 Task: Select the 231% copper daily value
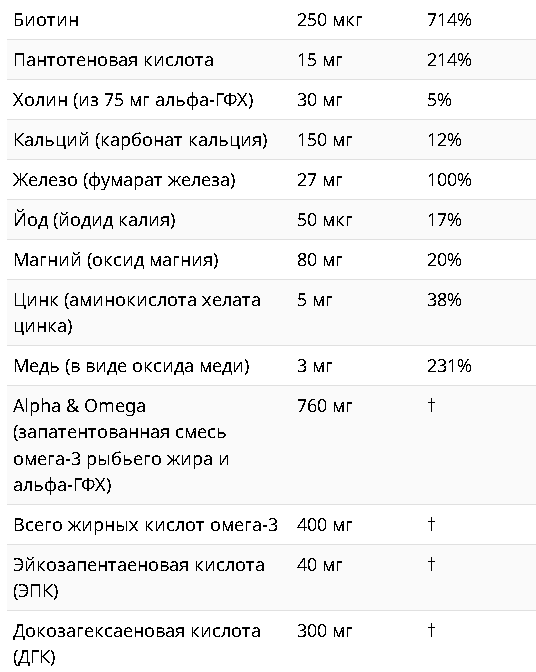[449, 366]
